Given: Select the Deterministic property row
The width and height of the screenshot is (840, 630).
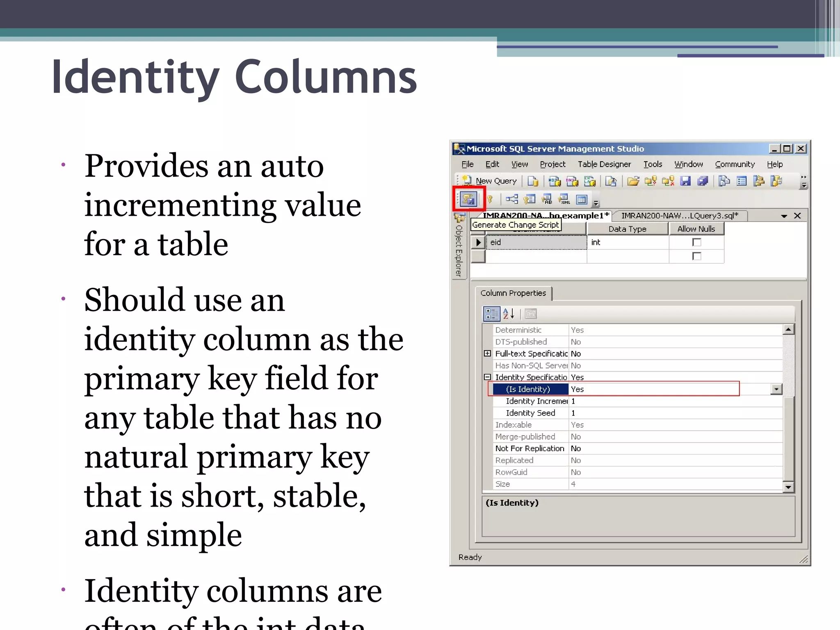Looking at the screenshot, I should pos(638,330).
